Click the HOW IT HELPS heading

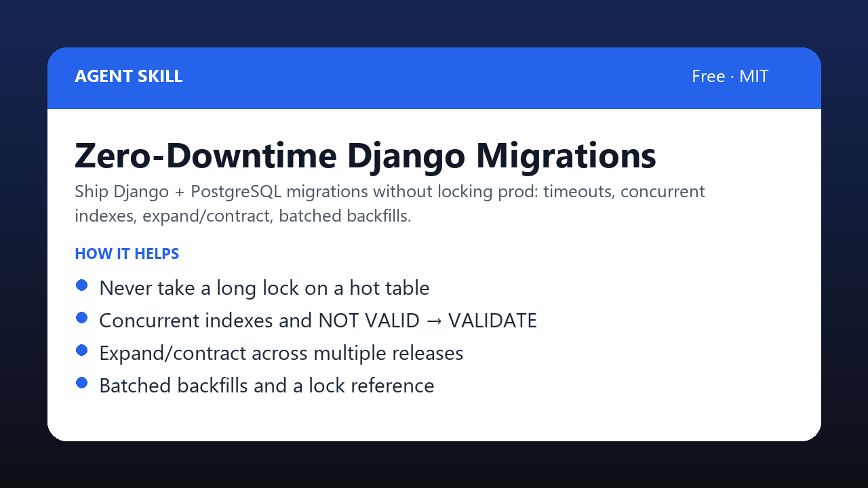click(x=127, y=254)
